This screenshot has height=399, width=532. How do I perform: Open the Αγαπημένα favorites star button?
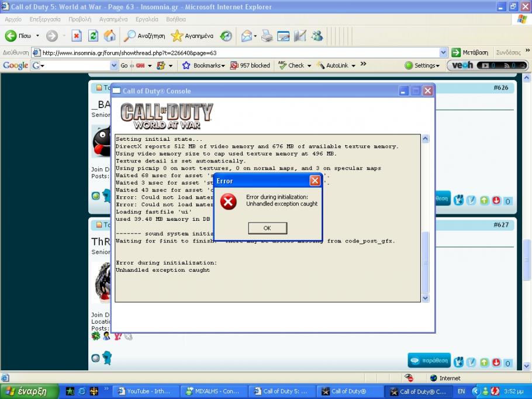pyautogui.click(x=192, y=36)
